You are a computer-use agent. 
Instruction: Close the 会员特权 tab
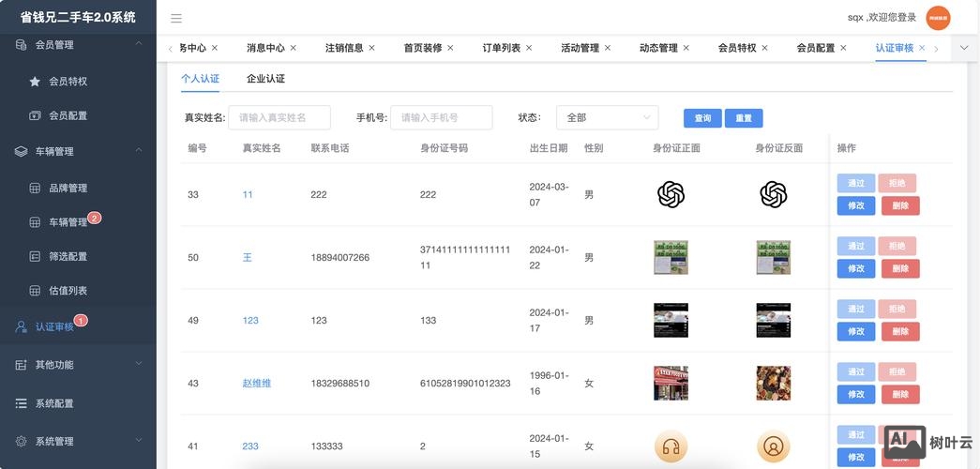(764, 48)
